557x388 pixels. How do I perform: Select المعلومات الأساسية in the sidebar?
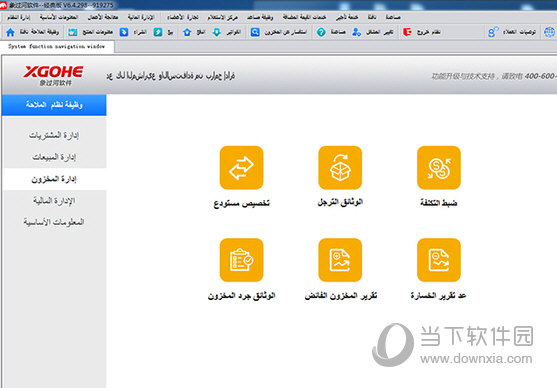click(54, 222)
